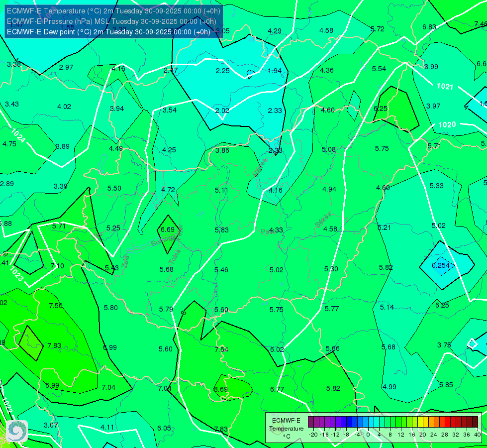
Task: Click the 6.69 value inside the diamond contour
Action: pyautogui.click(x=168, y=229)
